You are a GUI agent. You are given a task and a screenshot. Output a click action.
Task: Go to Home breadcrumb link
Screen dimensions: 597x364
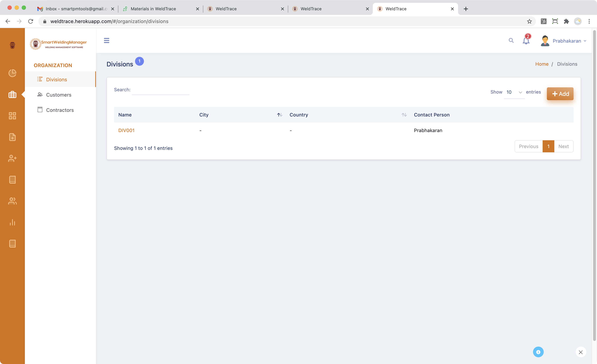pos(542,64)
